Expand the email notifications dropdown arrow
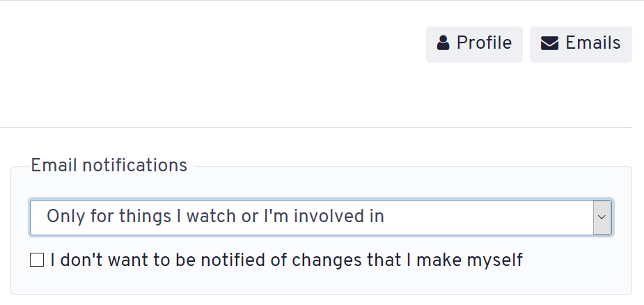Screen dimensions: 644x305 602,217
